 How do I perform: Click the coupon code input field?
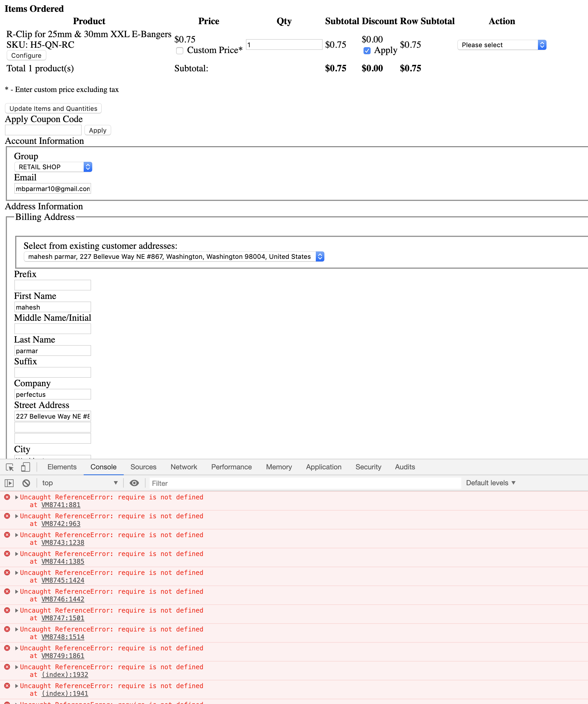(x=43, y=130)
